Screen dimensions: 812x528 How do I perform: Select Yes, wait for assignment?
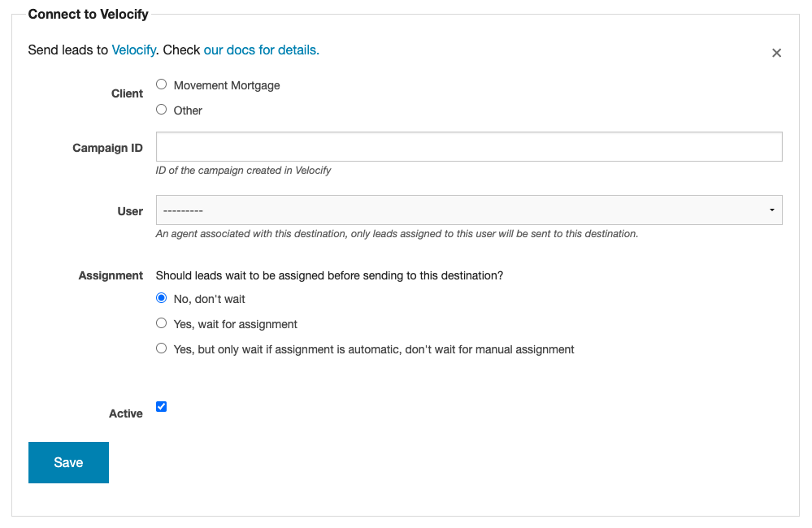(x=162, y=323)
